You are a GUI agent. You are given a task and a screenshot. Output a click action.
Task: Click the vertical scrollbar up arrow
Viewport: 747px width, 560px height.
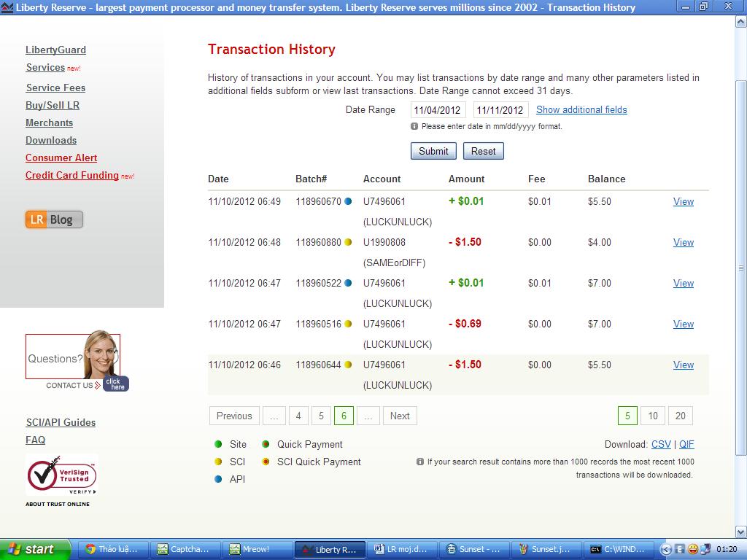pos(741,22)
